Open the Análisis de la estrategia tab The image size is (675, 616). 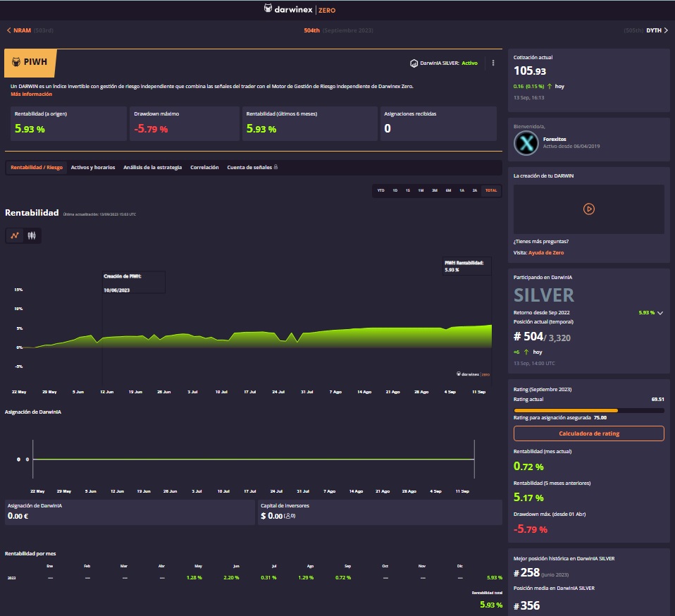pyautogui.click(x=152, y=168)
